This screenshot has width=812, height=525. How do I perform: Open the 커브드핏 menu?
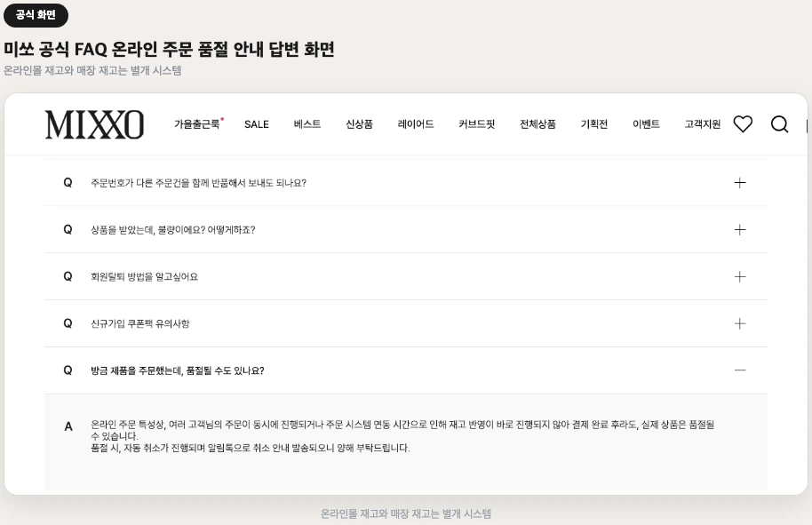pos(476,123)
